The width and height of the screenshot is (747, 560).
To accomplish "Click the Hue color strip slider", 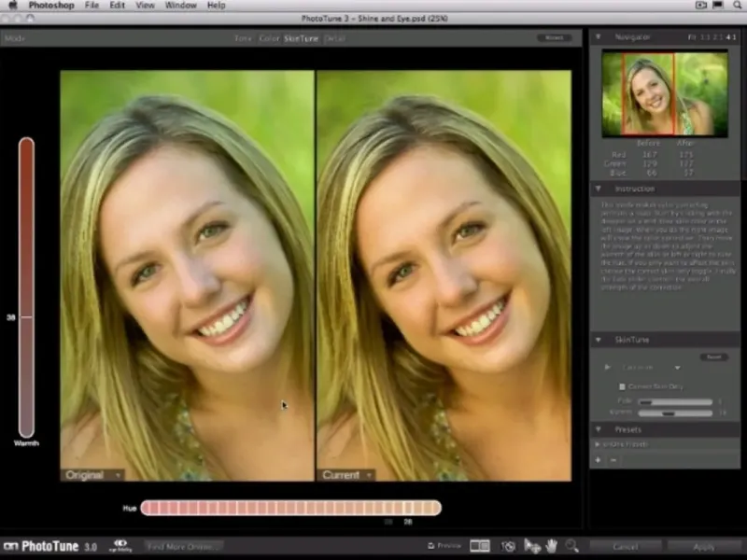I will click(x=290, y=508).
